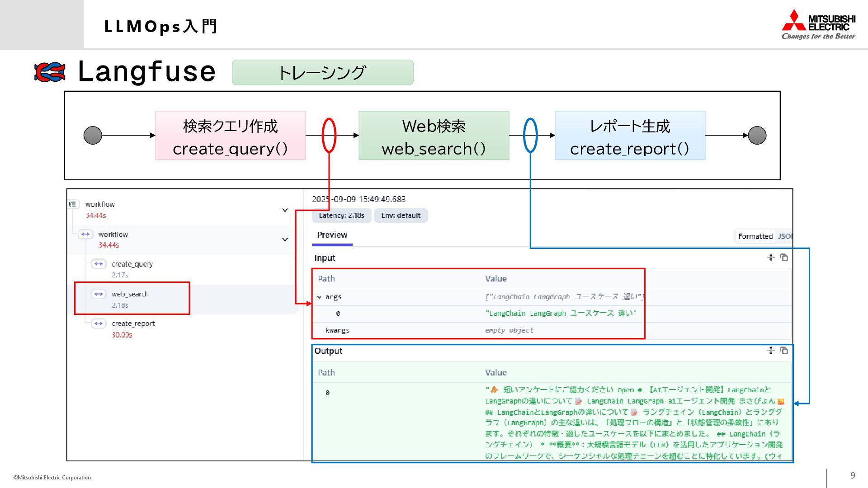Screen dimensions: 868x488
Task: Switch view to JSON mode
Action: tap(785, 236)
